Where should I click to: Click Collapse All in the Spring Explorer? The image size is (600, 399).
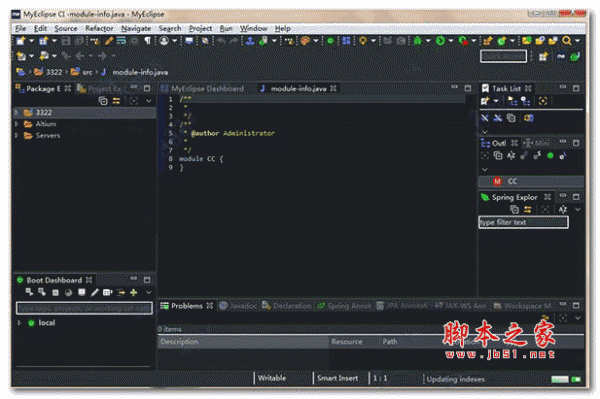[x=514, y=209]
